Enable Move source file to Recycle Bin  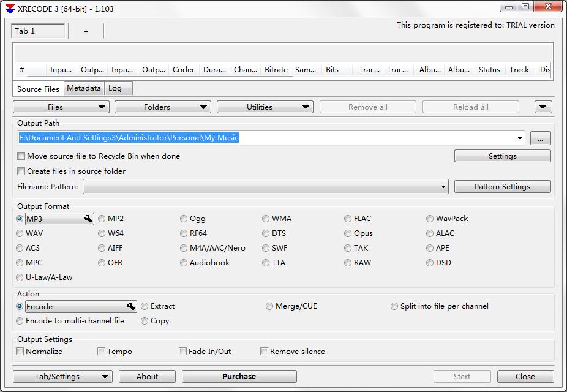(21, 156)
